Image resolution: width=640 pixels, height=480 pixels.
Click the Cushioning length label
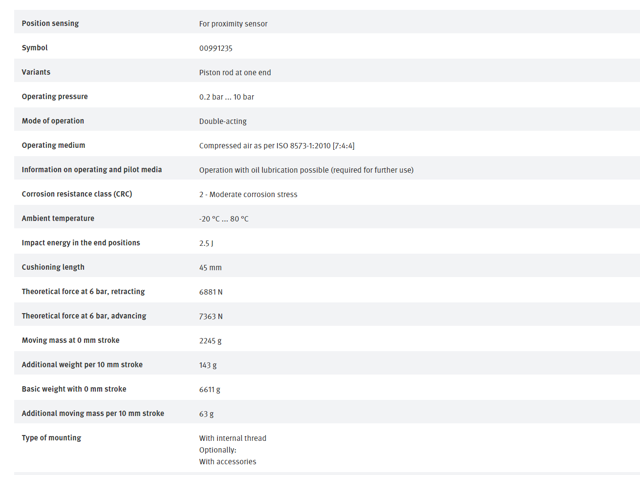click(x=53, y=267)
